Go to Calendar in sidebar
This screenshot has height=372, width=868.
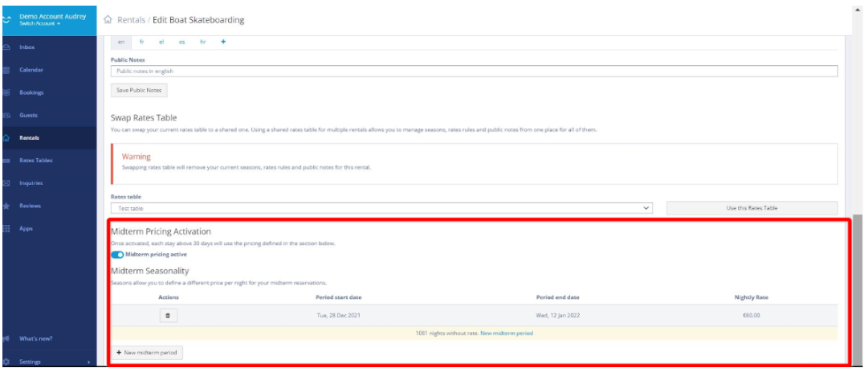[x=31, y=70]
